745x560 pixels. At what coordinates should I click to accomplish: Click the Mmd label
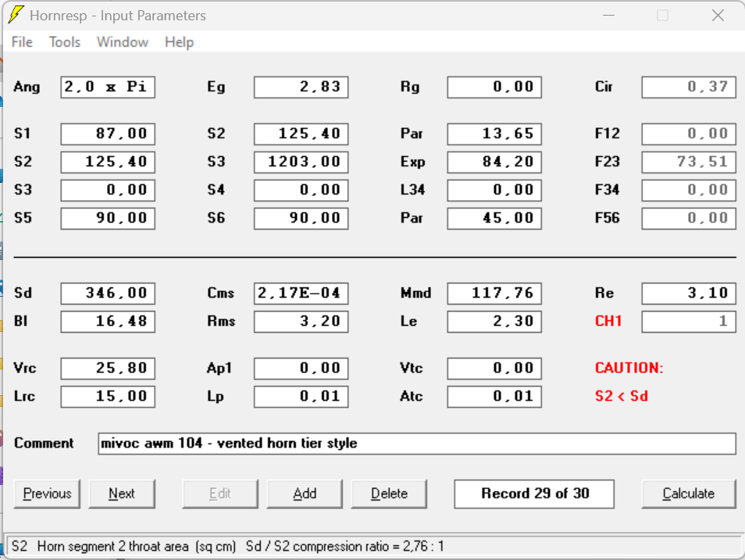pyautogui.click(x=415, y=294)
